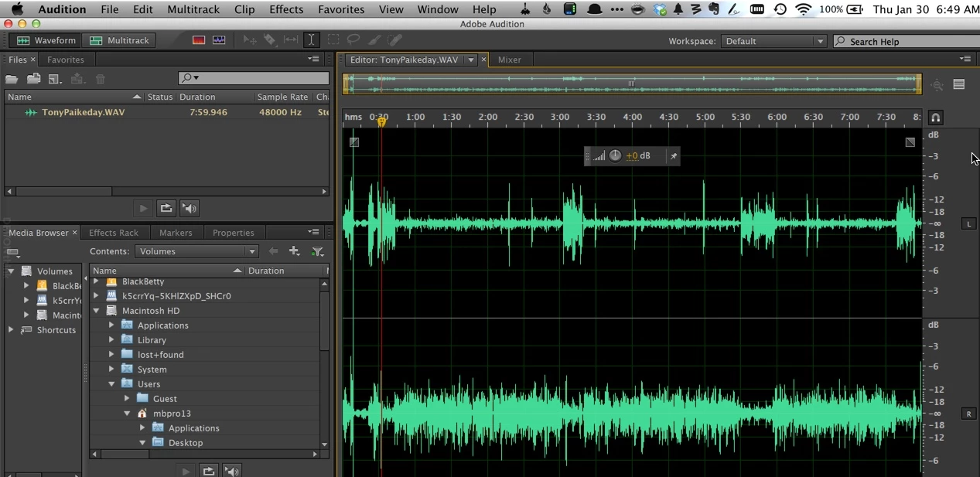
Task: Click the Search Help field
Action: 906,42
